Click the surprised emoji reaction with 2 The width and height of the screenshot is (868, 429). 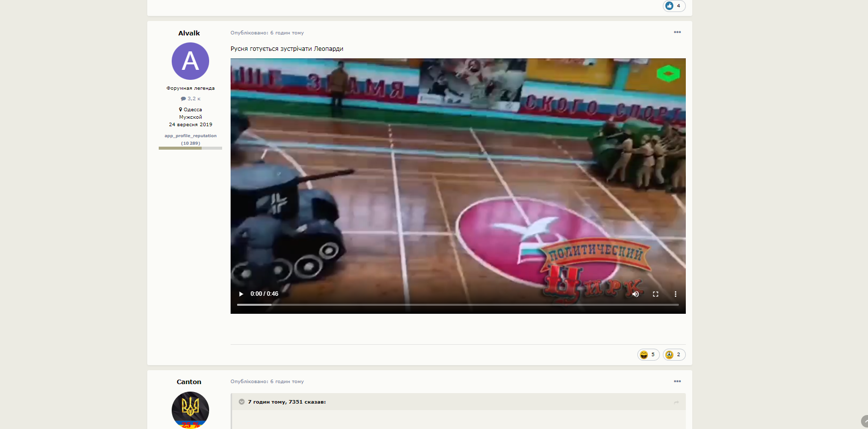tap(674, 355)
